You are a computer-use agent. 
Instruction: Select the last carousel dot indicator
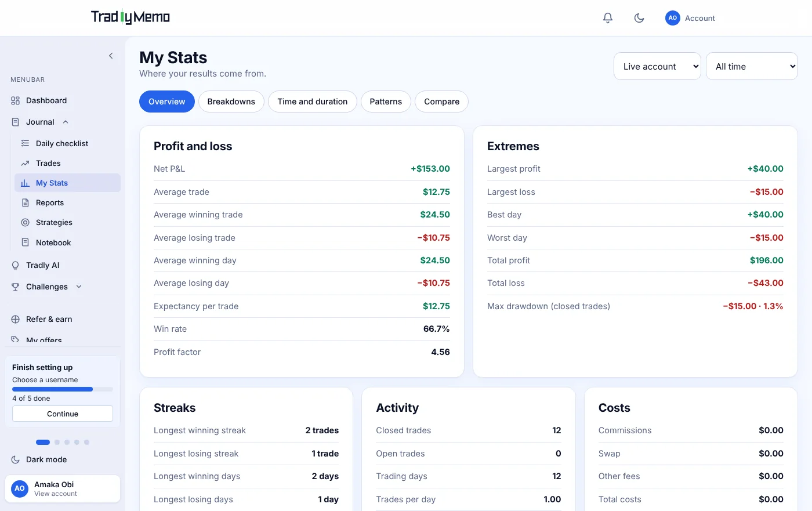(x=86, y=442)
